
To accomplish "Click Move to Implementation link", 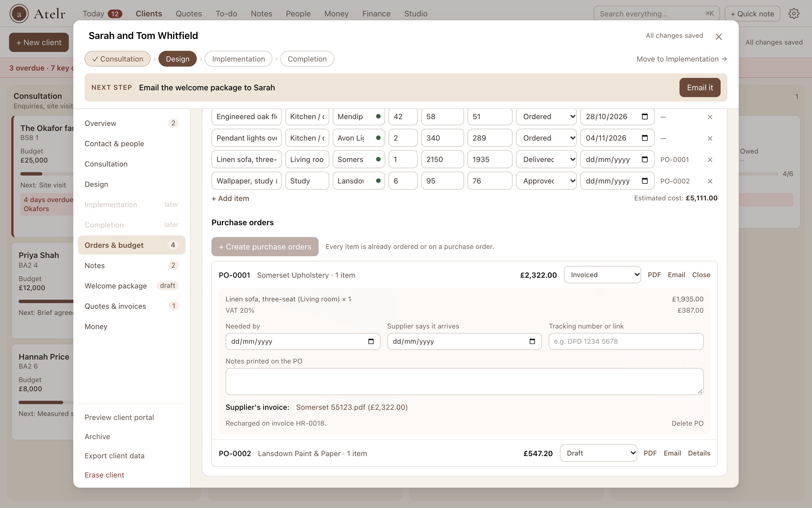I will [681, 59].
